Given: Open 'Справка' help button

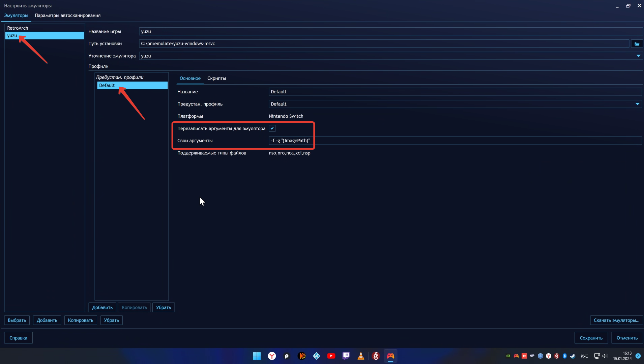Looking at the screenshot, I should point(18,338).
